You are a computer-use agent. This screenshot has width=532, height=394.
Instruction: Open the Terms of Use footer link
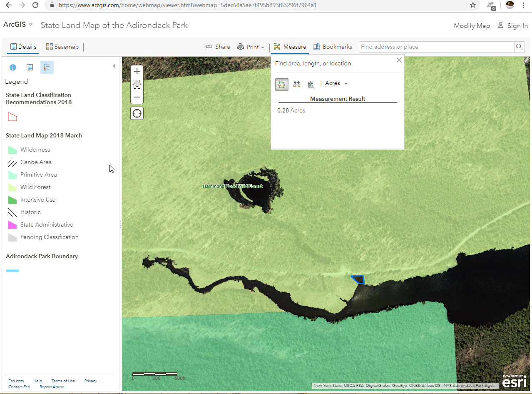tap(63, 381)
